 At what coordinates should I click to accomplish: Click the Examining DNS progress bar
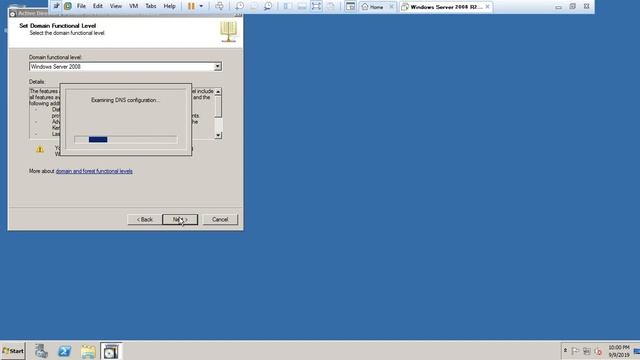pyautogui.click(x=126, y=140)
